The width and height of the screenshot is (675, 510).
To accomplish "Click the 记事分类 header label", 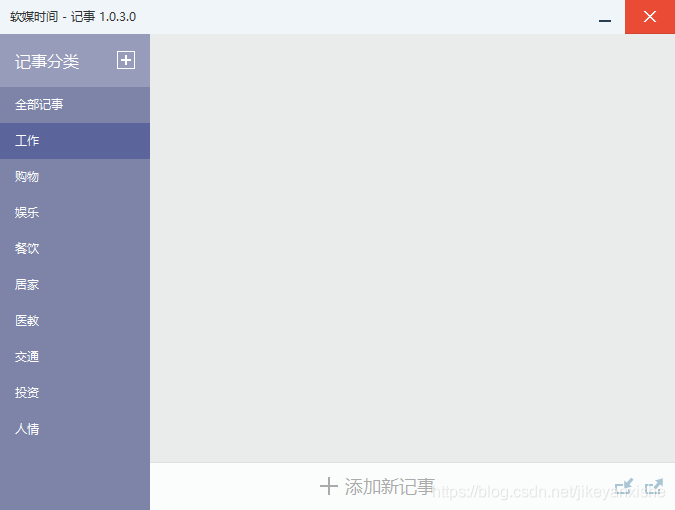I will [x=47, y=62].
